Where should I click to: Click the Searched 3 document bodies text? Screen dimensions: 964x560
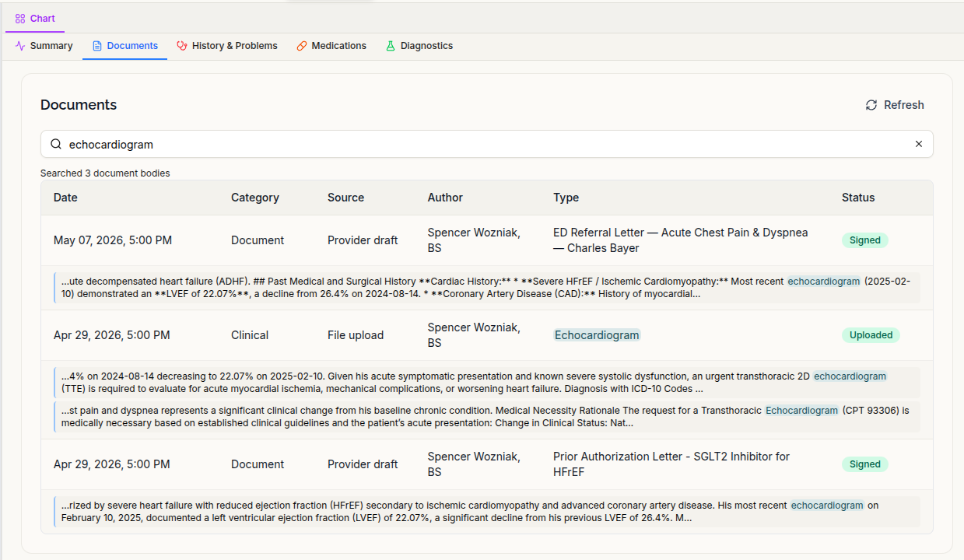click(x=105, y=173)
